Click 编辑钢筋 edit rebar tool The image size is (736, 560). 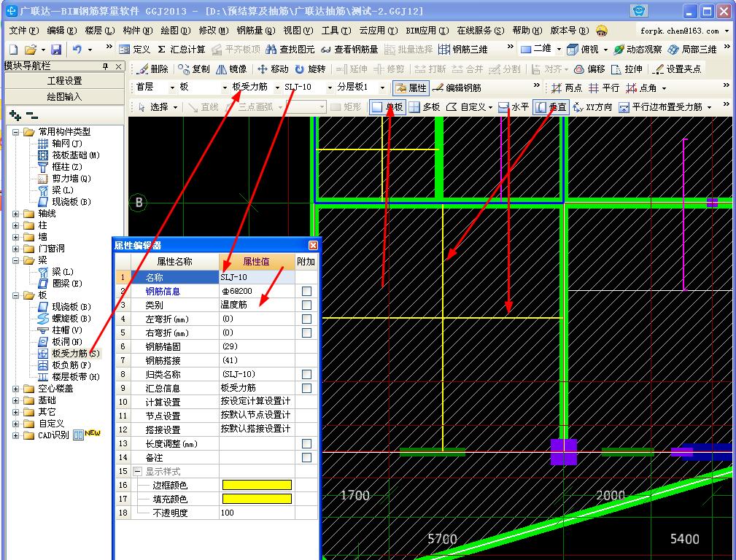pos(457,87)
